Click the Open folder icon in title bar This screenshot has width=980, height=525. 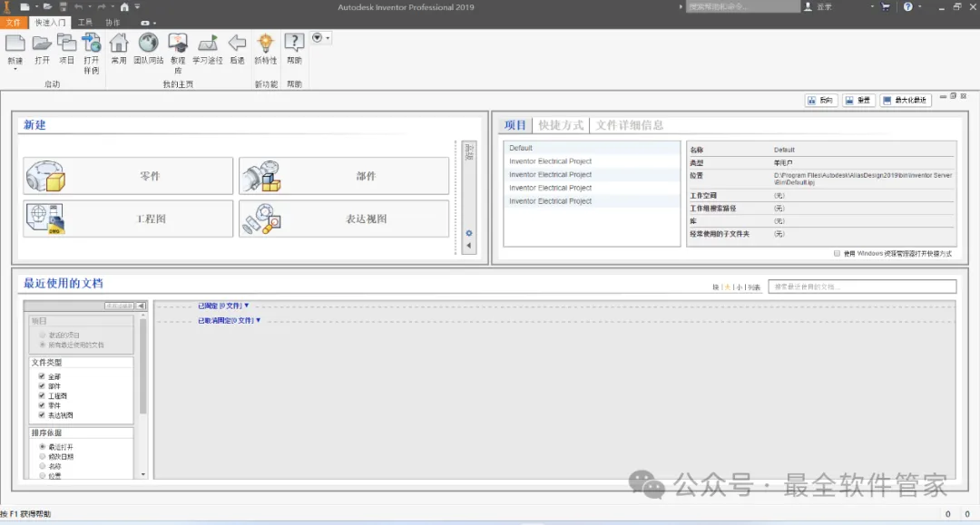(x=47, y=7)
